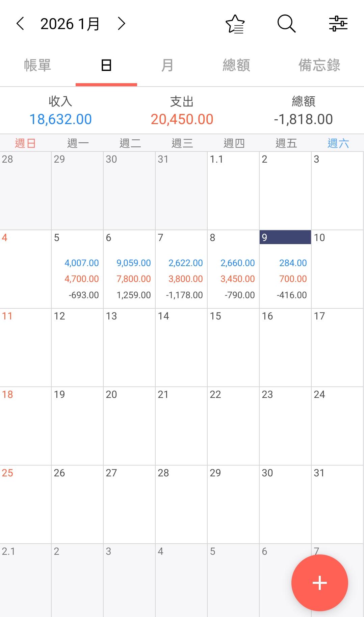
Task: Tap expense 700.00 on day 9
Action: click(293, 279)
